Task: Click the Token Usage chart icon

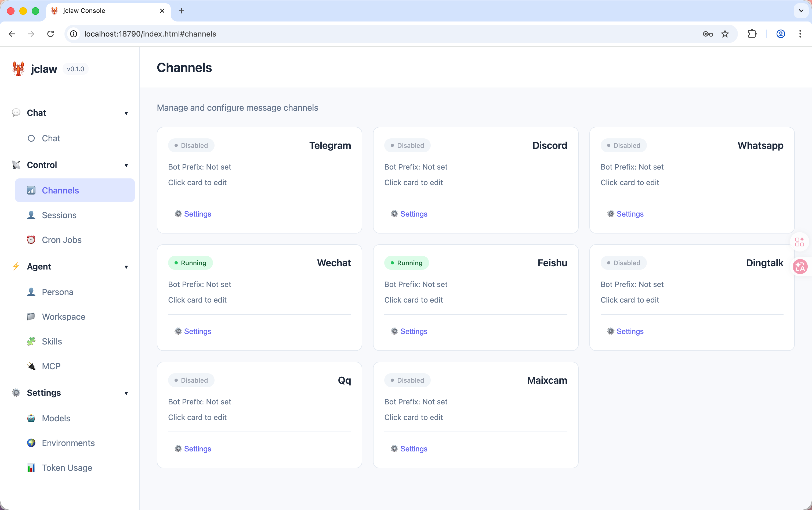Action: coord(31,468)
